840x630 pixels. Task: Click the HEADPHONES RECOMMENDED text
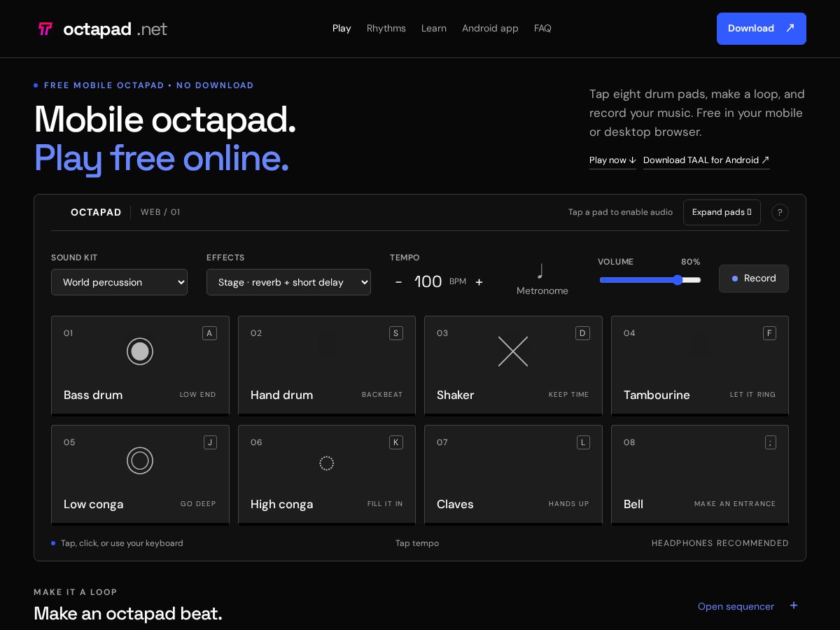tap(720, 543)
